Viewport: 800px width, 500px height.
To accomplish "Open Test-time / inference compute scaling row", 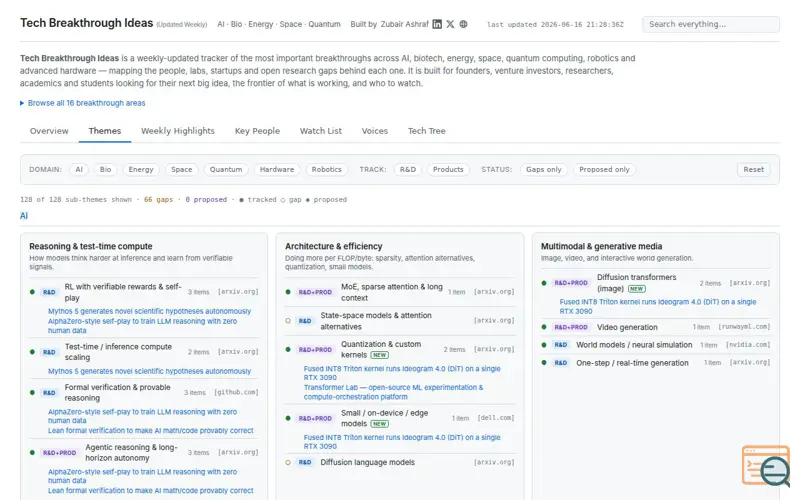I will point(144,352).
